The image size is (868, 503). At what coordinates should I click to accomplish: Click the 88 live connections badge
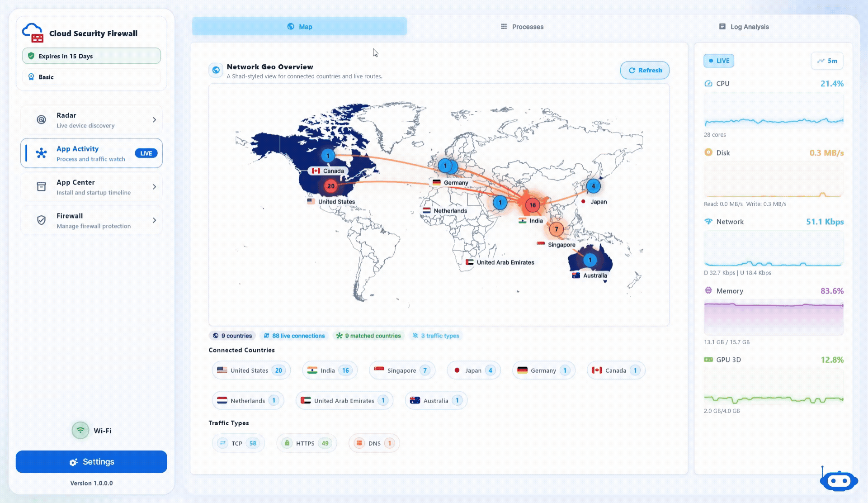(294, 336)
